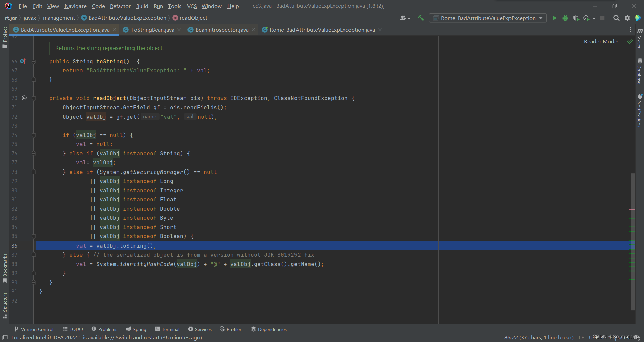Click the BadAttributeValueExpException class breadcrumb
644x342 pixels.
coord(124,18)
